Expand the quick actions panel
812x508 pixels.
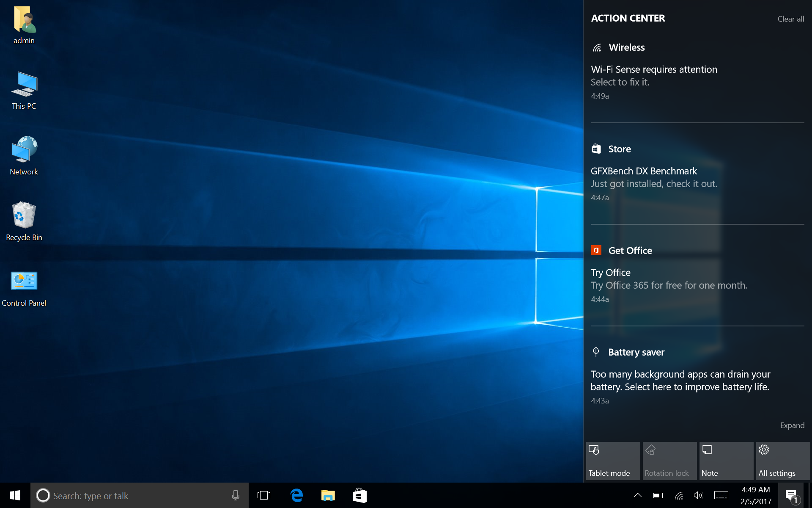[792, 425]
